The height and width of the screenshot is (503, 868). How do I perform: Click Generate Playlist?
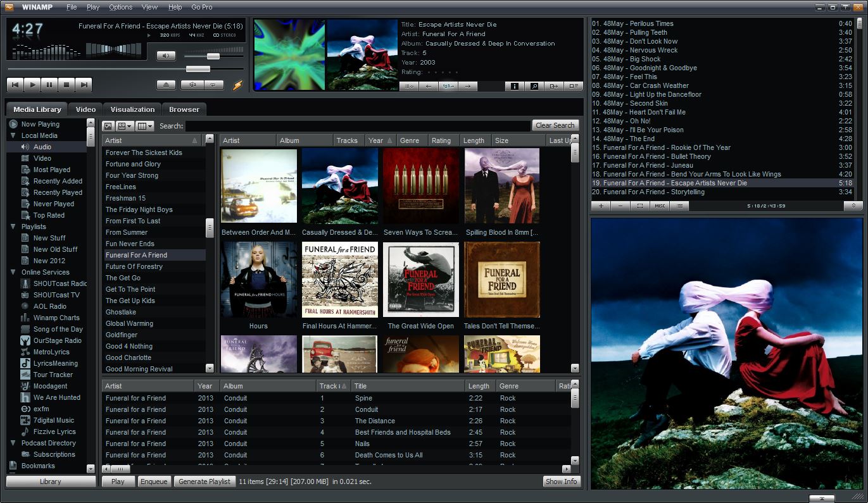coord(204,481)
